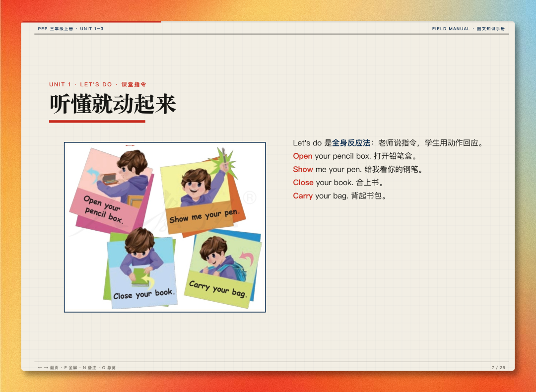The image size is (536, 392).
Task: Click the 'Show me your pen' card image
Action: click(203, 193)
